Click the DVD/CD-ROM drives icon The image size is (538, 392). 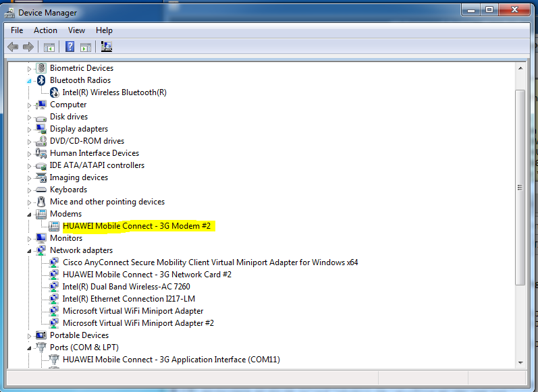click(x=41, y=141)
